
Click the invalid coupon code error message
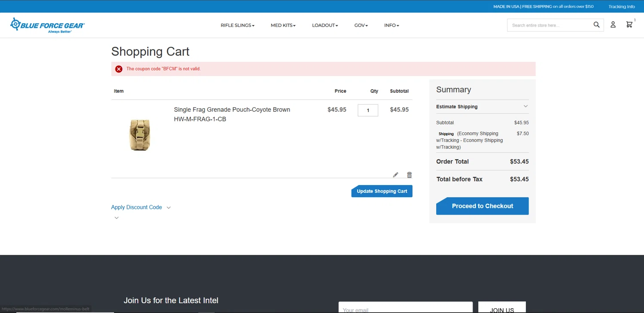point(164,69)
